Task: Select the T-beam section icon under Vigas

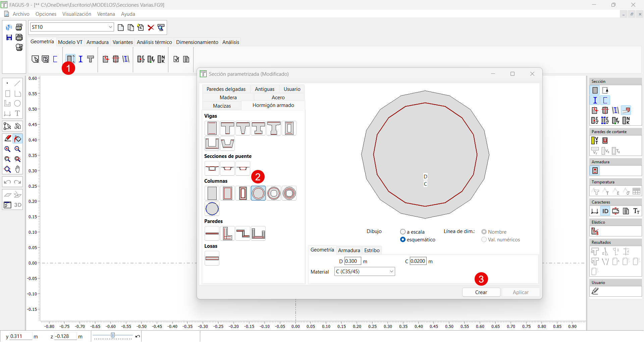Action: pos(227,128)
